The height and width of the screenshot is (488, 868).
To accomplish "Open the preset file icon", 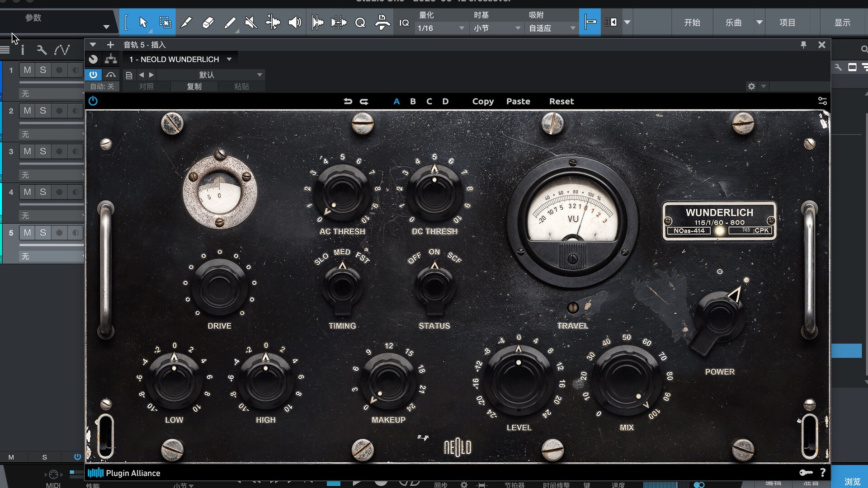I will 129,75.
